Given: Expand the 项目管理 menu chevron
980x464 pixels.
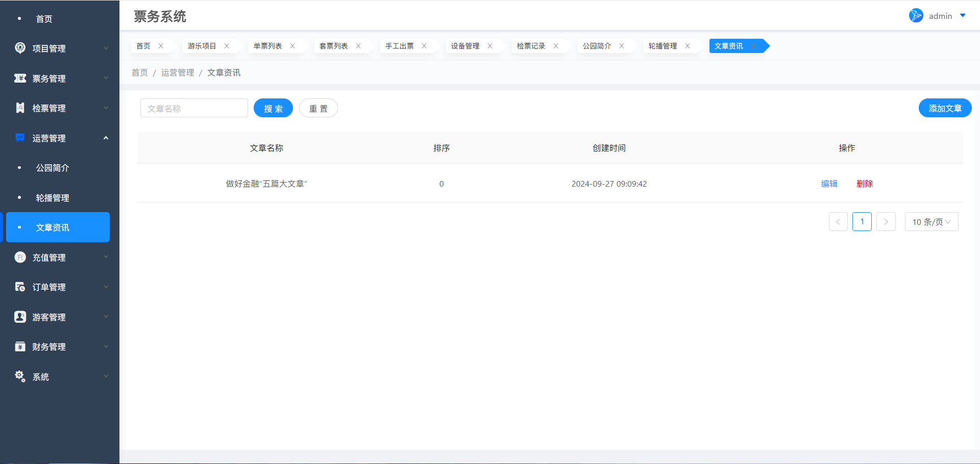Looking at the screenshot, I should coord(106,48).
